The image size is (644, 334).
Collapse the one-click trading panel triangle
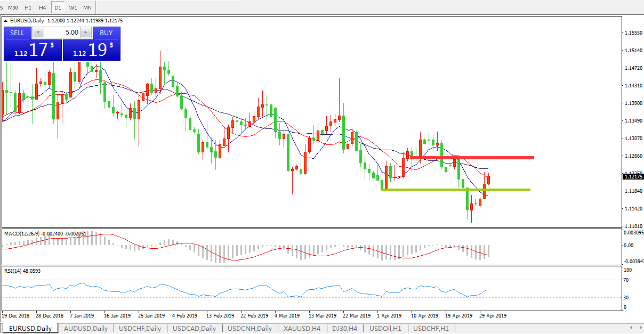tap(6, 21)
